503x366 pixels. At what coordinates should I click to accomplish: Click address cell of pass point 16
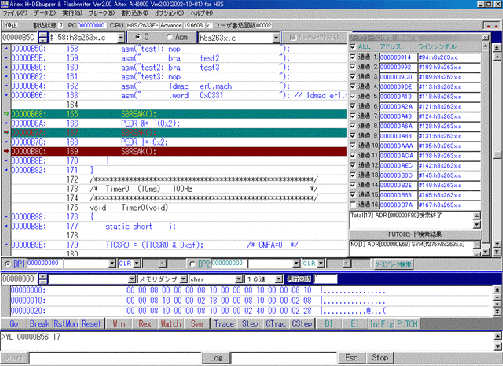pos(398,205)
